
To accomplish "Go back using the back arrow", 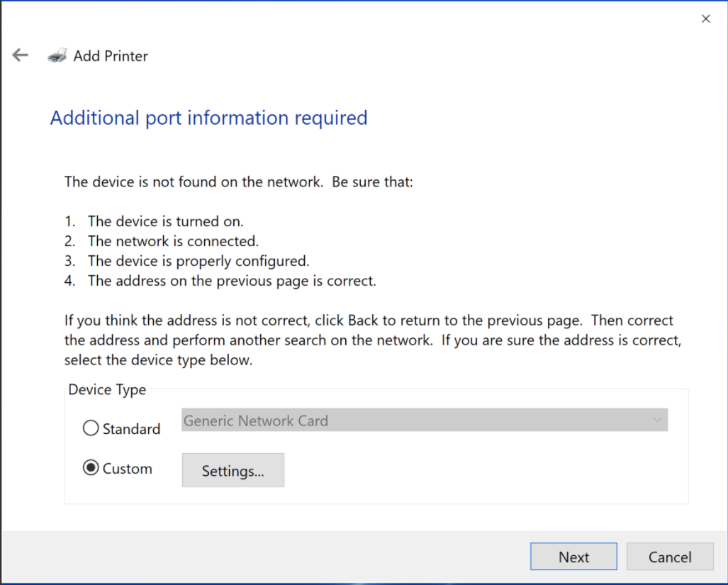I will 20,55.
